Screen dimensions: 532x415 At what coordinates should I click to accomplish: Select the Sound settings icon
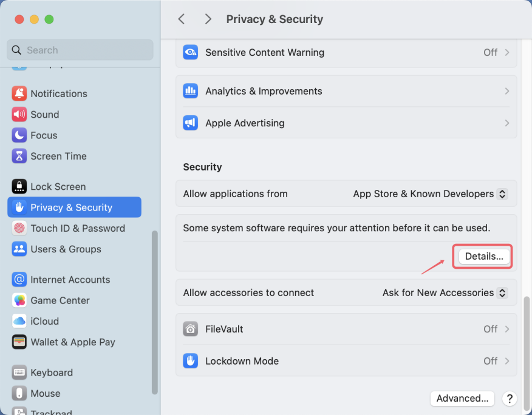click(19, 114)
